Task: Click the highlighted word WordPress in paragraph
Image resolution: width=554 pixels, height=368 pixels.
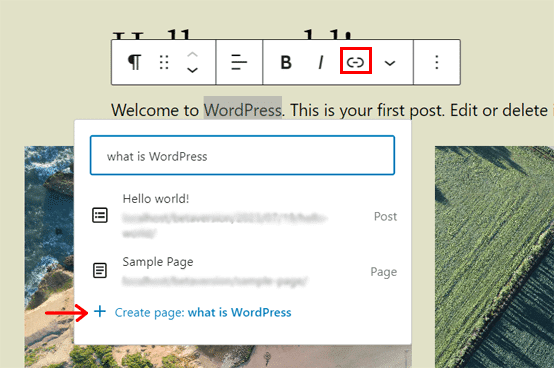Action: [243, 110]
